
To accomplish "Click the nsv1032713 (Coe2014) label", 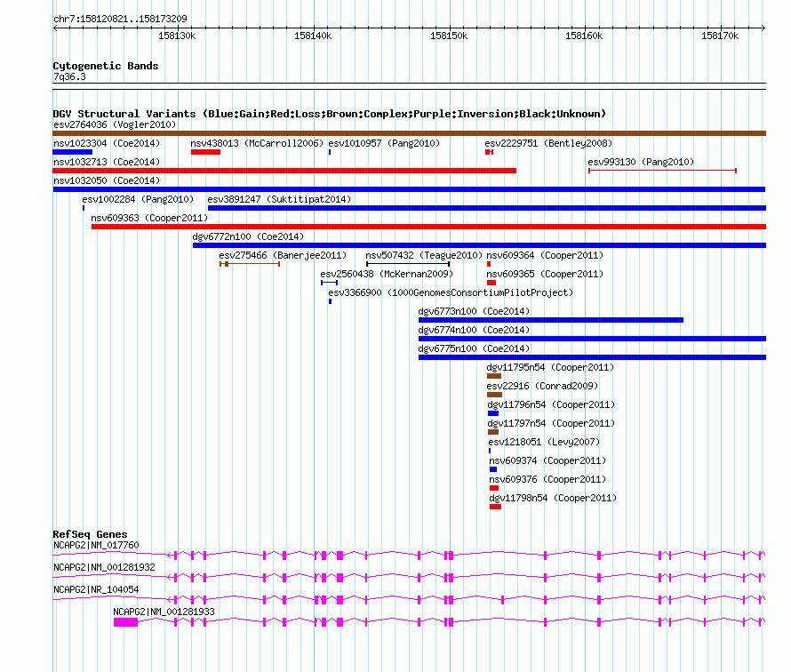I will pos(107,162).
